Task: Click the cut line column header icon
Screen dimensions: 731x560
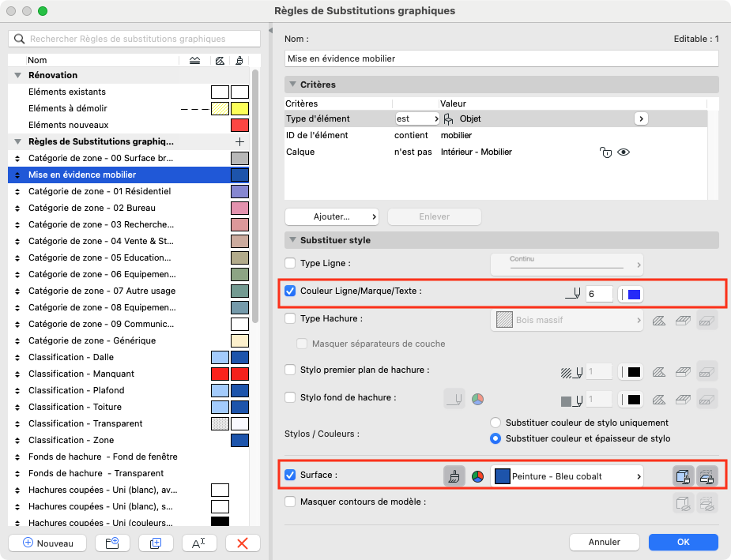Action: pyautogui.click(x=195, y=60)
